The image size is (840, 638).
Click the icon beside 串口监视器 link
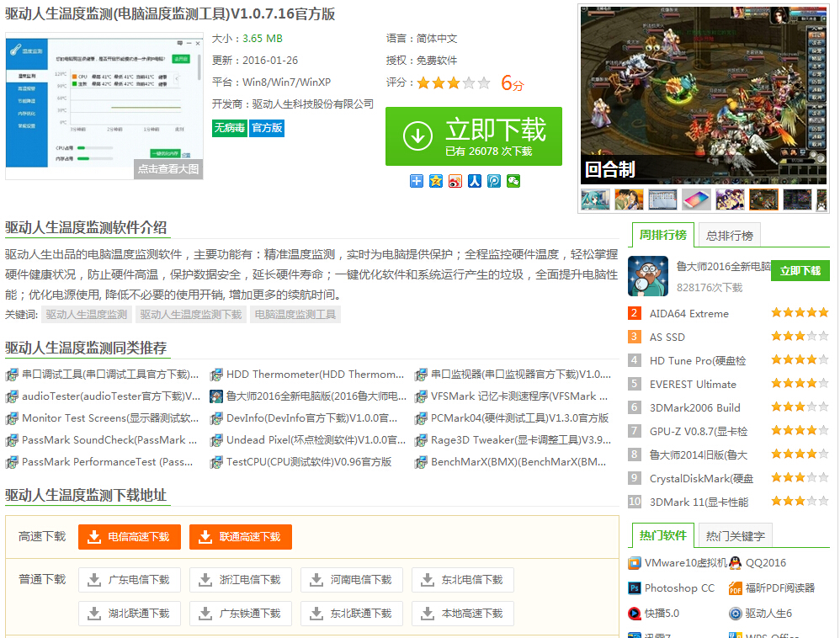point(421,375)
